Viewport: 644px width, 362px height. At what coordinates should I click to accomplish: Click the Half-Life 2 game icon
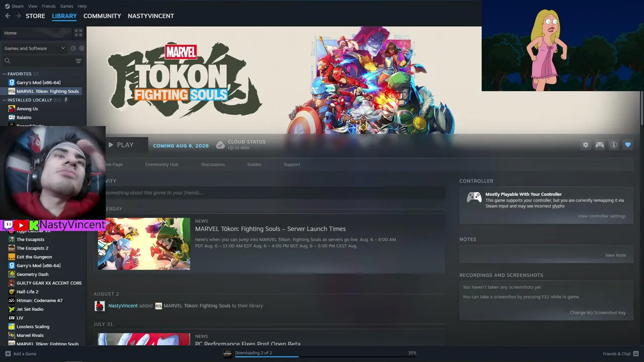[x=12, y=292]
